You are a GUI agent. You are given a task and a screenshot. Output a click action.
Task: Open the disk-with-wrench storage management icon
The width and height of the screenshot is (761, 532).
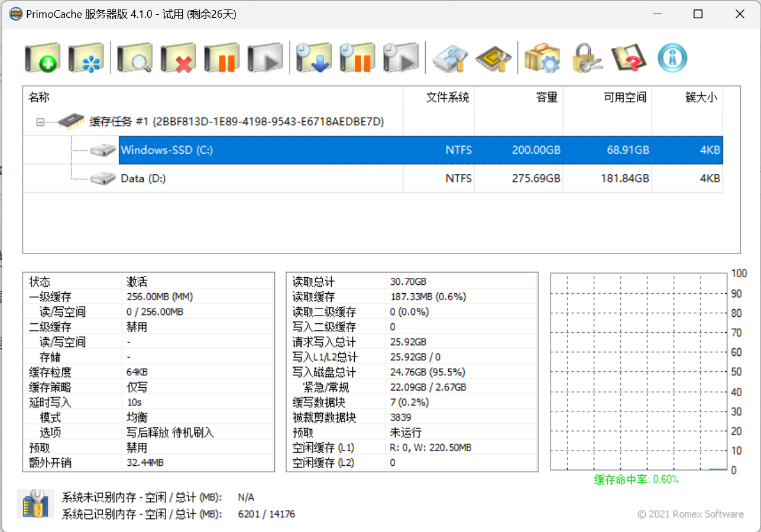coord(450,58)
